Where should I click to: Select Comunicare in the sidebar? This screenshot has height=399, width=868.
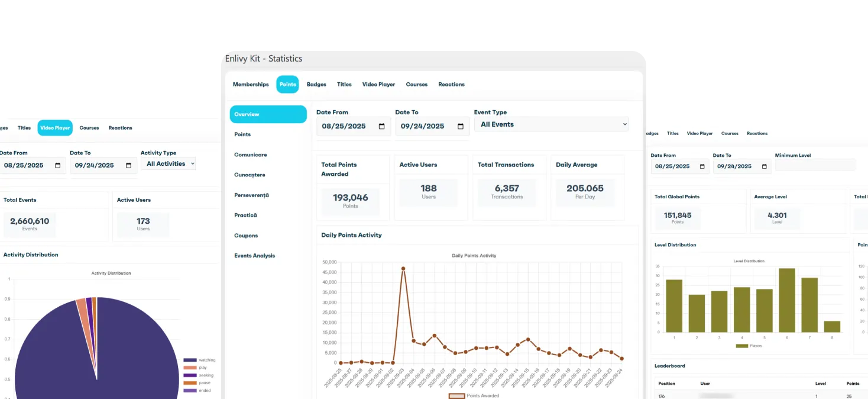[251, 155]
